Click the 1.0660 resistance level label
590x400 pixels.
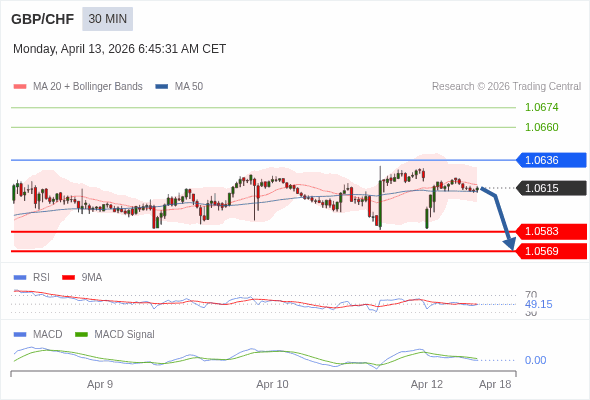pyautogui.click(x=541, y=127)
